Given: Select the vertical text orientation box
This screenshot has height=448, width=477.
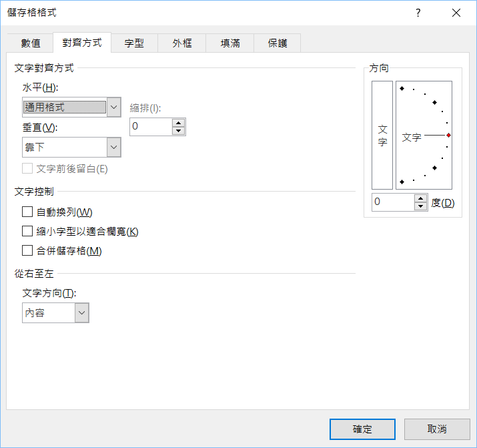Looking at the screenshot, I should (x=382, y=136).
